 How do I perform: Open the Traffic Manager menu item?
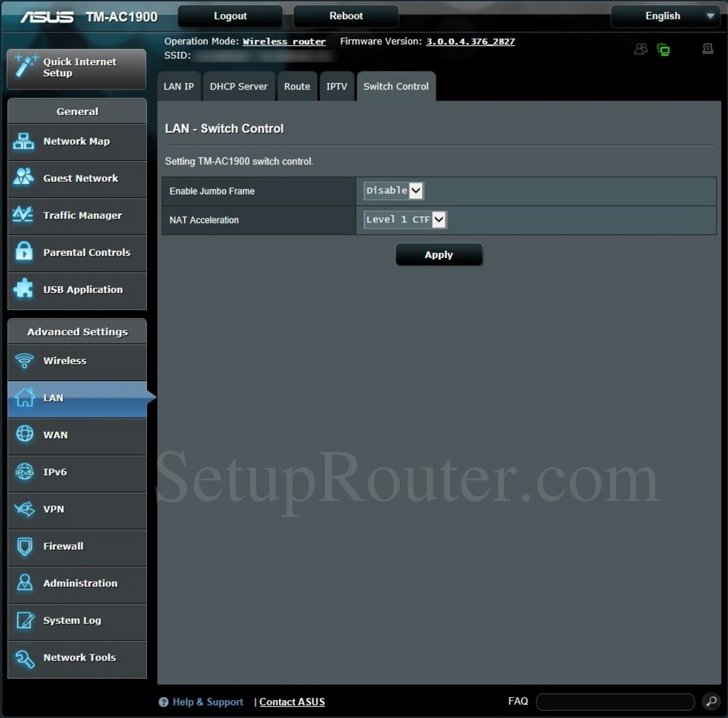[x=77, y=216]
